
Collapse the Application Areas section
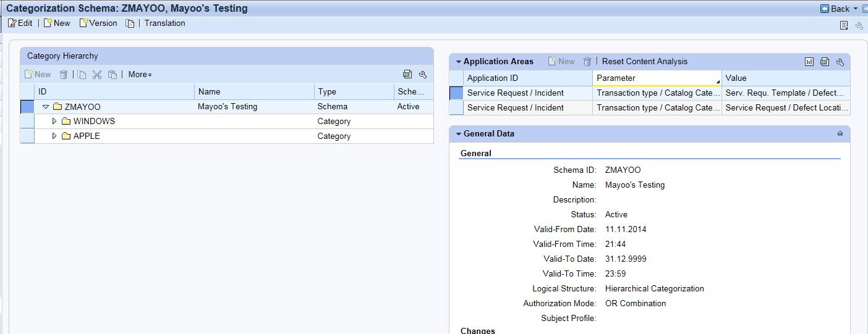459,62
